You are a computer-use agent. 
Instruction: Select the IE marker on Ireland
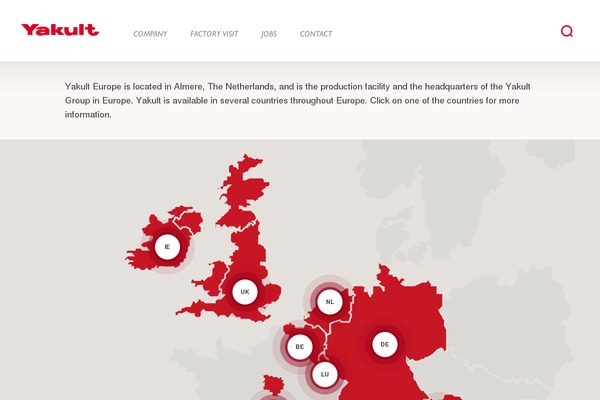[167, 247]
